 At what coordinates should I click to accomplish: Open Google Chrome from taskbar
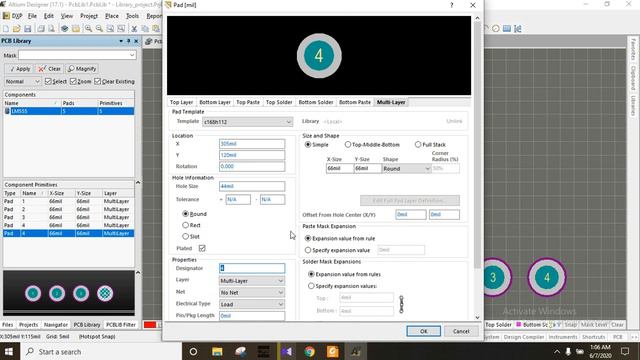coord(310,351)
